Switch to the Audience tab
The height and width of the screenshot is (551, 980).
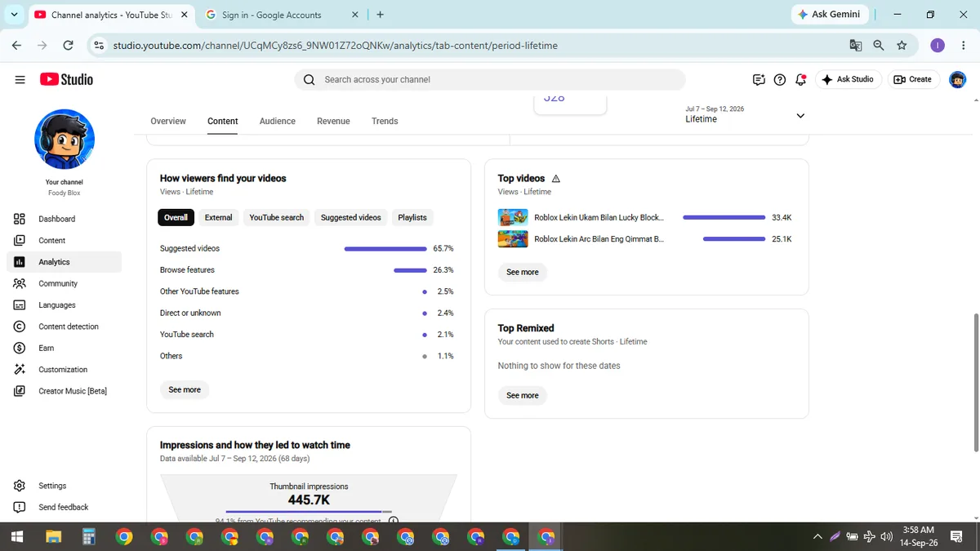tap(278, 121)
